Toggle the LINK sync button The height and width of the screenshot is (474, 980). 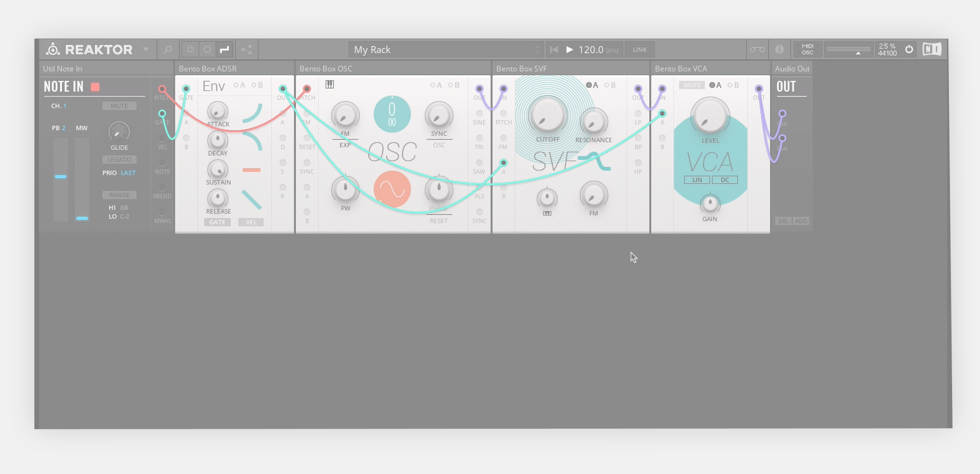(x=640, y=50)
